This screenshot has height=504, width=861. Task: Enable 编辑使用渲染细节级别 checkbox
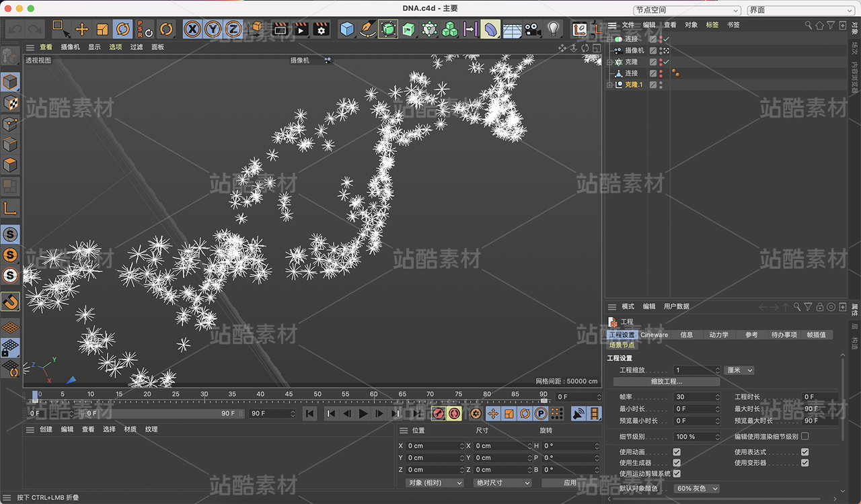[x=804, y=437]
